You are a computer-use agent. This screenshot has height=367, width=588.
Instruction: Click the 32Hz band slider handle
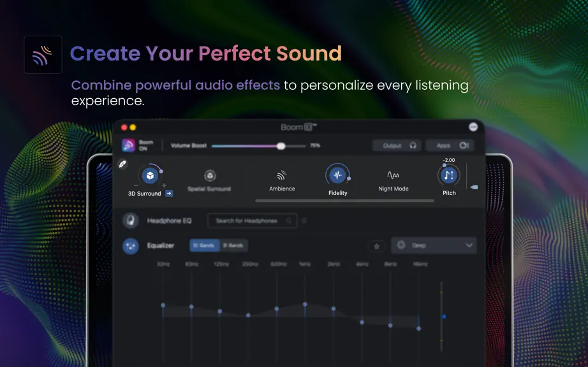(163, 305)
